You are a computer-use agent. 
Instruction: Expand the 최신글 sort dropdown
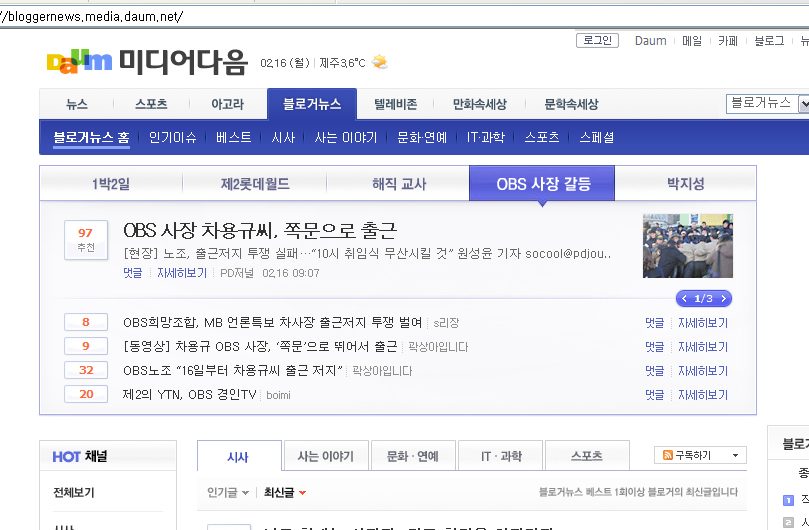302,493
